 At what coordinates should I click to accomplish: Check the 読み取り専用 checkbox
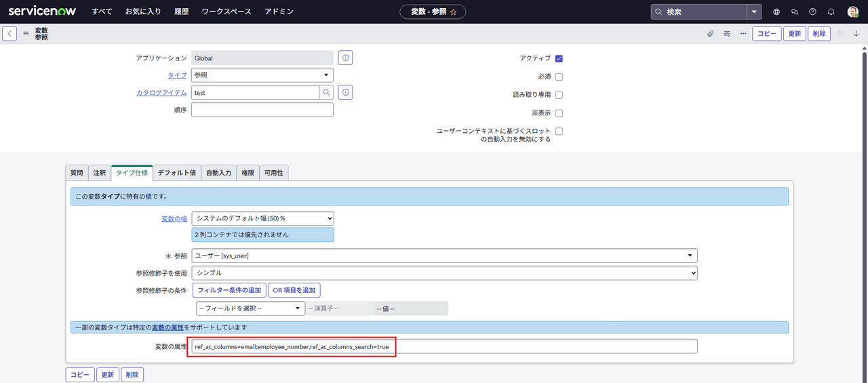click(x=559, y=95)
